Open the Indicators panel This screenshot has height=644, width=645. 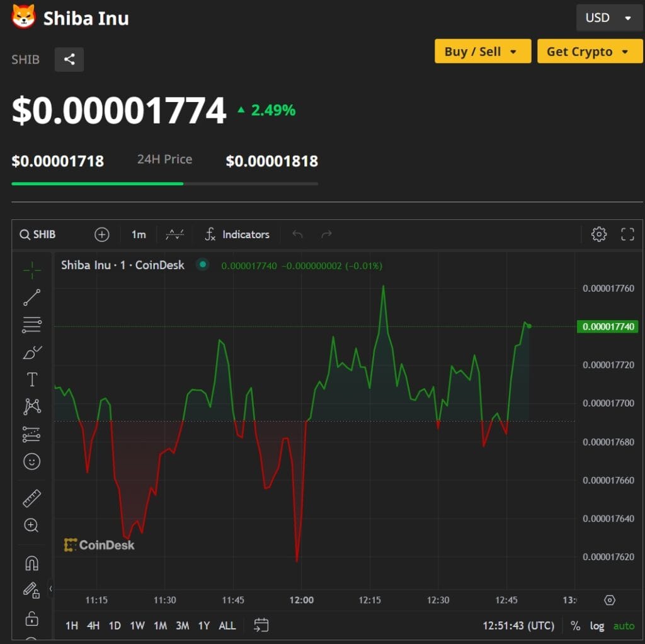[237, 234]
